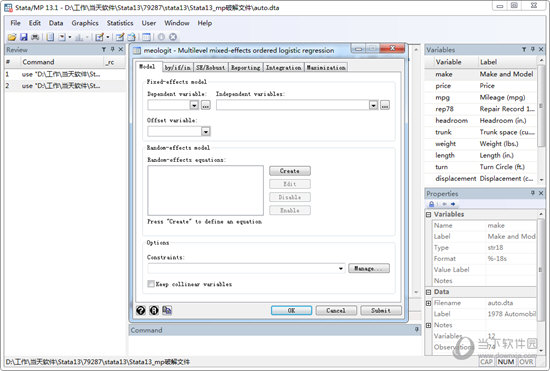Open Do-file Editor dropdown arrow
The width and height of the screenshot is (550, 371).
[108, 37]
